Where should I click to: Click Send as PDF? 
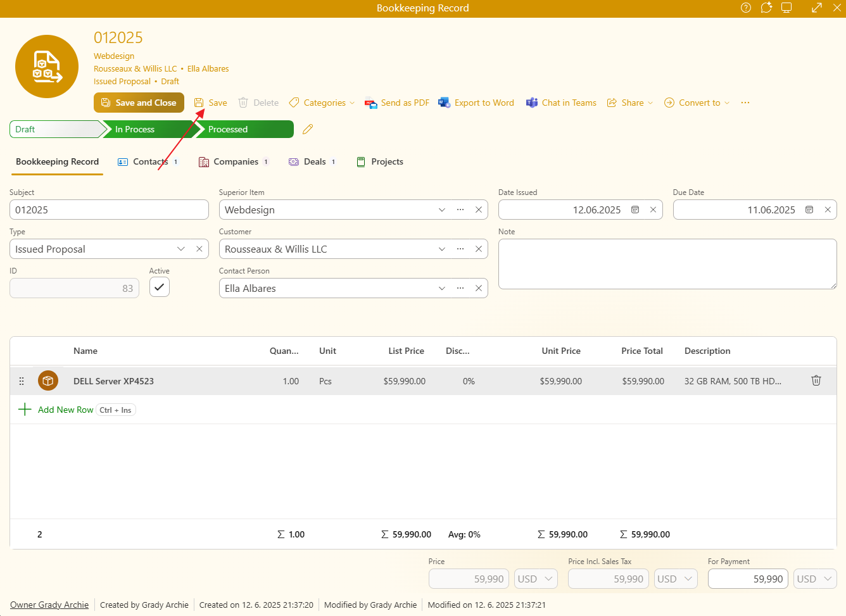click(397, 103)
